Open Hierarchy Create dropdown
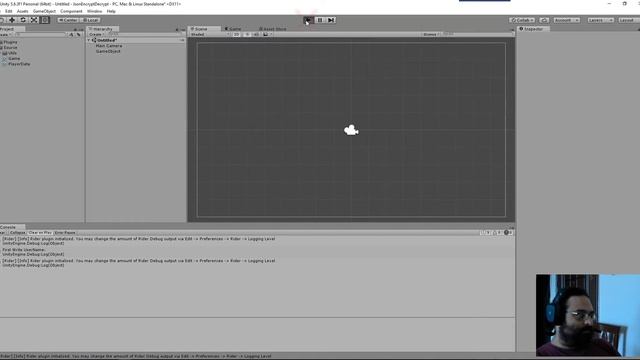The width and height of the screenshot is (640, 360). coord(96,35)
